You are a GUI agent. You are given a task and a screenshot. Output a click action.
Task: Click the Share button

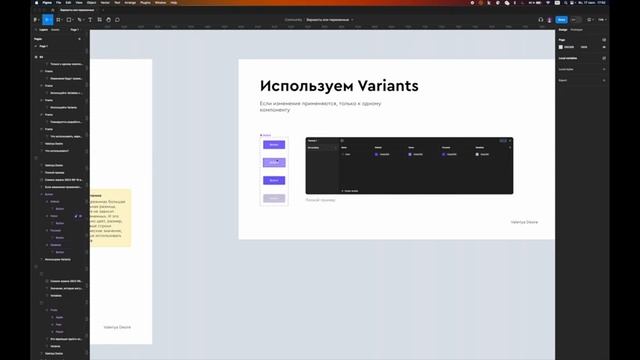pyautogui.click(x=562, y=20)
